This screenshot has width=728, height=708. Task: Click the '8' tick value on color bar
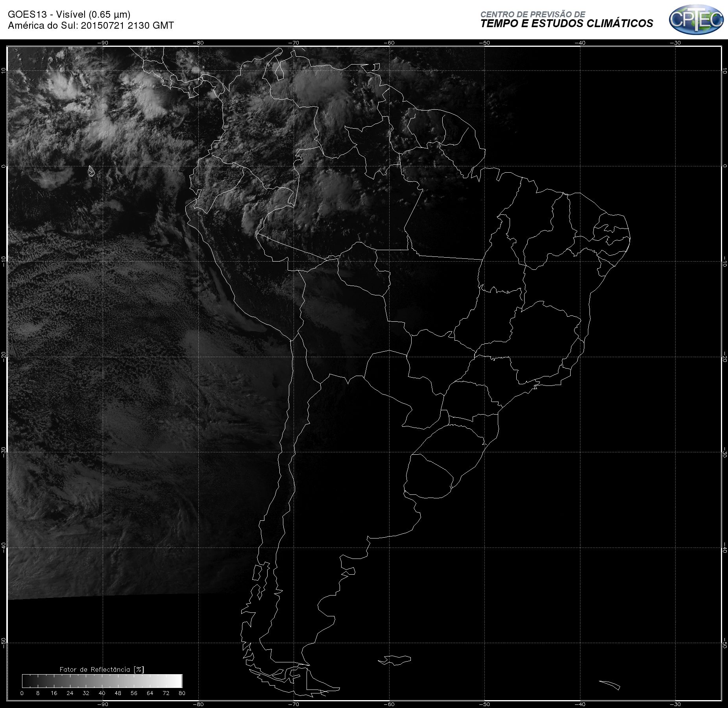pos(38,693)
